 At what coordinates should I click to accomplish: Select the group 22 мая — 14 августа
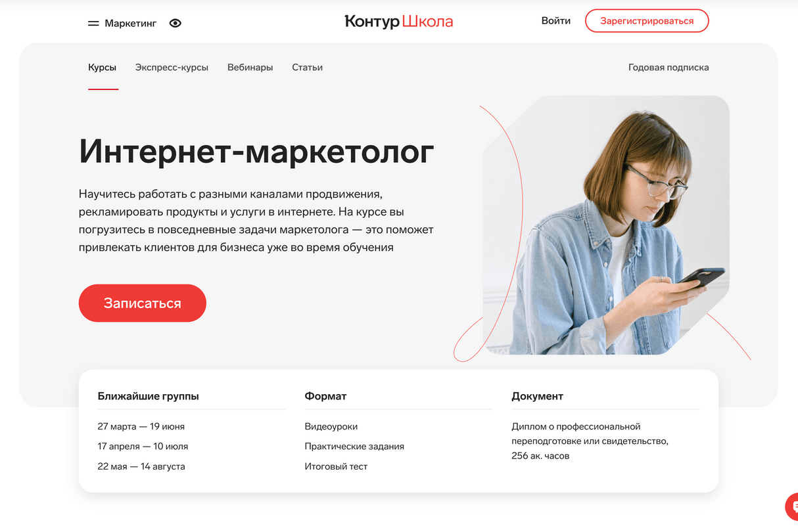pyautogui.click(x=141, y=467)
